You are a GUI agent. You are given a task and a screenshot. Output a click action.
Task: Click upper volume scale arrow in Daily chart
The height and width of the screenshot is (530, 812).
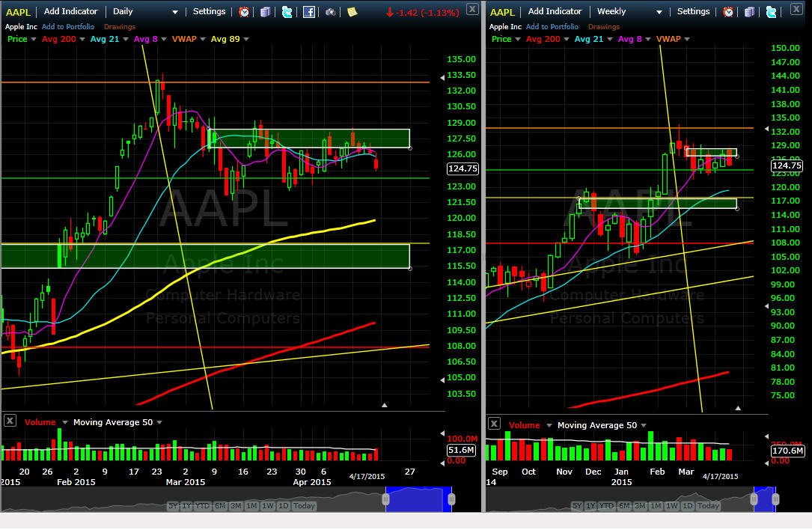(x=442, y=433)
